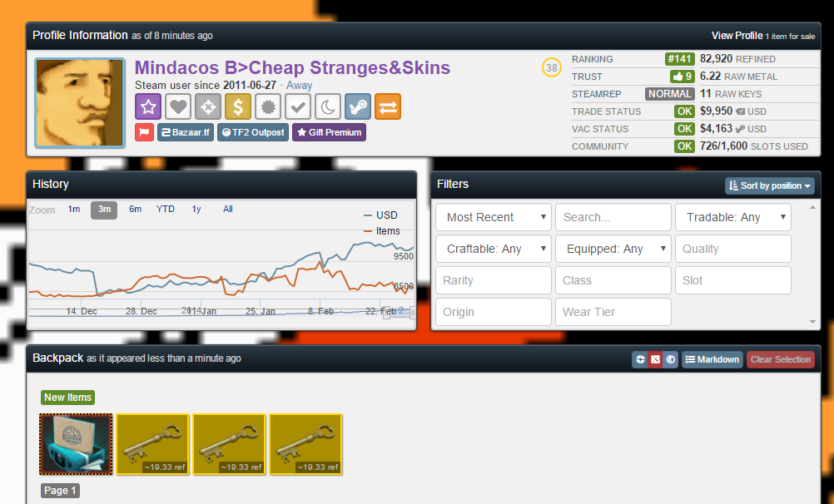Image resolution: width=834 pixels, height=504 pixels.
Task: Click the crosshair badge icon
Action: click(208, 106)
